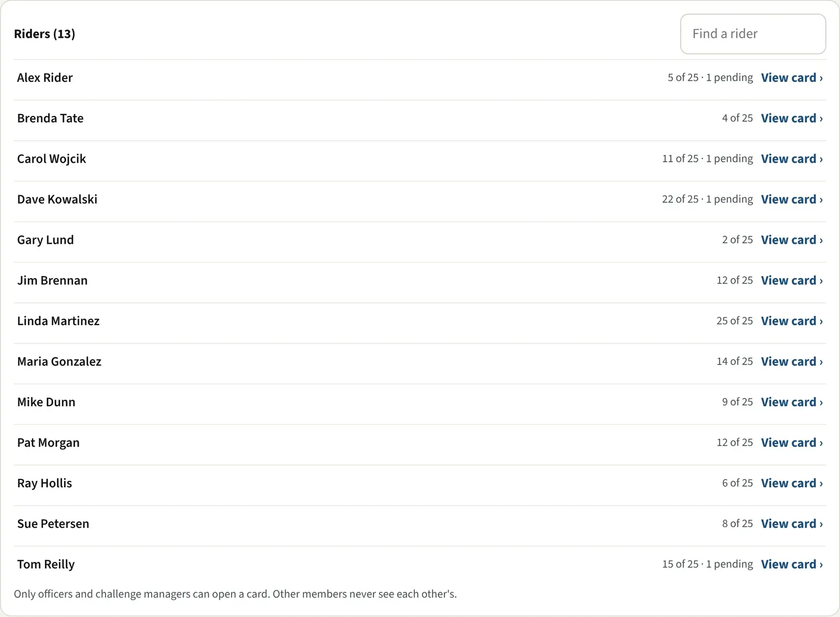Open Pat Morgan's View card link
This screenshot has height=617, width=840.
(792, 443)
